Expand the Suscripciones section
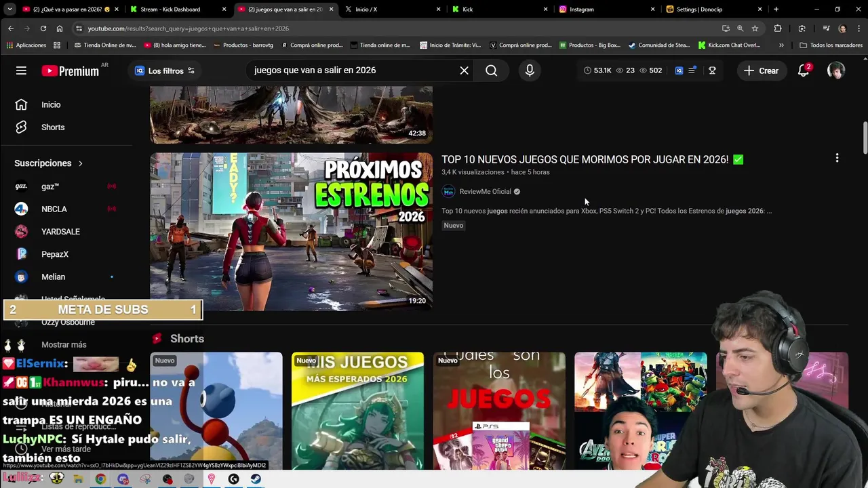This screenshot has height=488, width=868. pyautogui.click(x=48, y=163)
